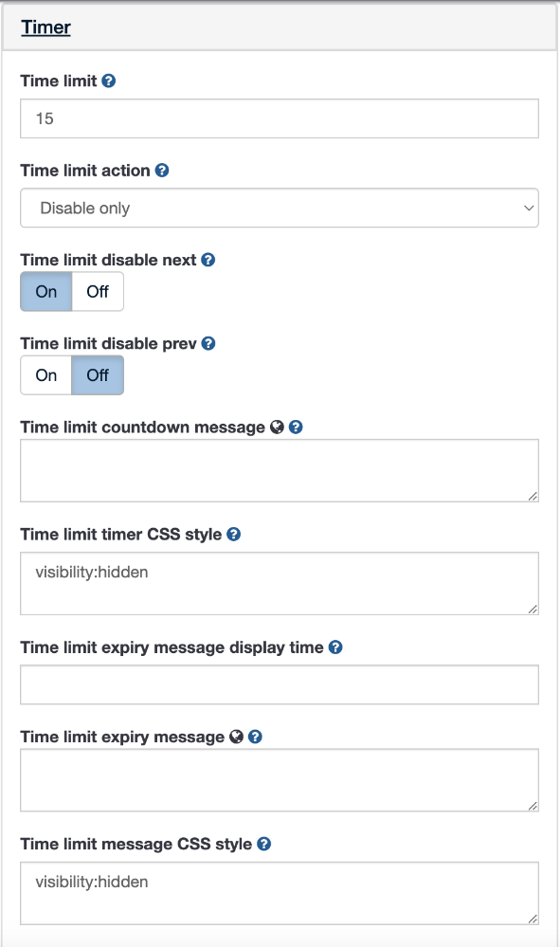Focus the countdown message text area
This screenshot has height=947, width=560.
[280, 470]
